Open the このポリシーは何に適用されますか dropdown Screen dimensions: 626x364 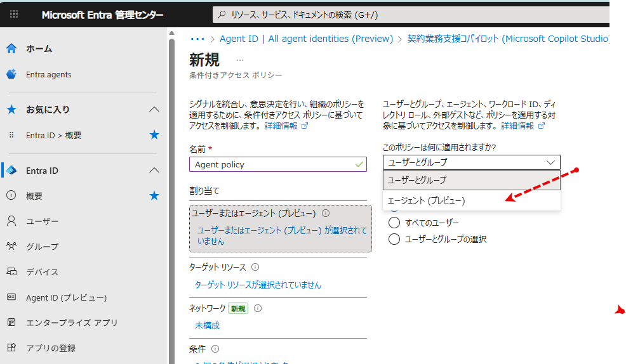coord(472,162)
